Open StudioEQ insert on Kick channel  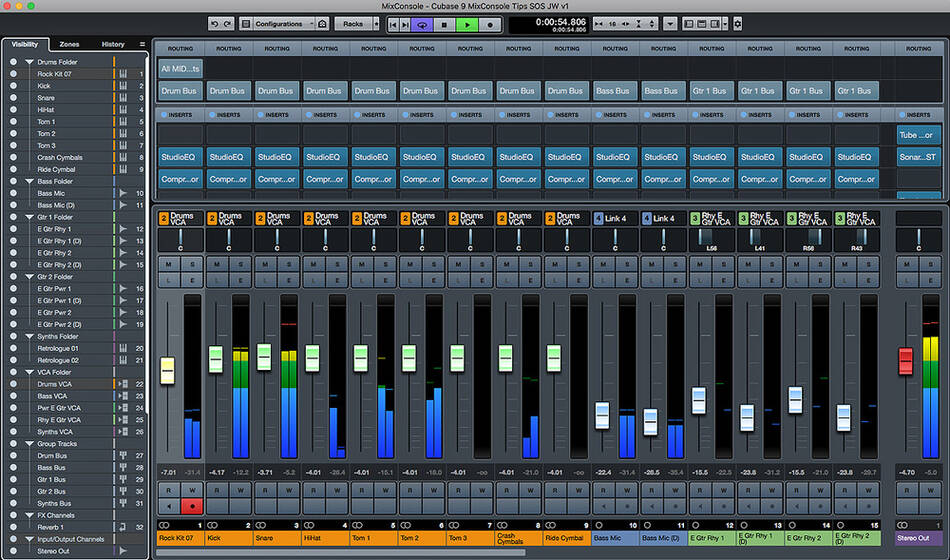[228, 157]
